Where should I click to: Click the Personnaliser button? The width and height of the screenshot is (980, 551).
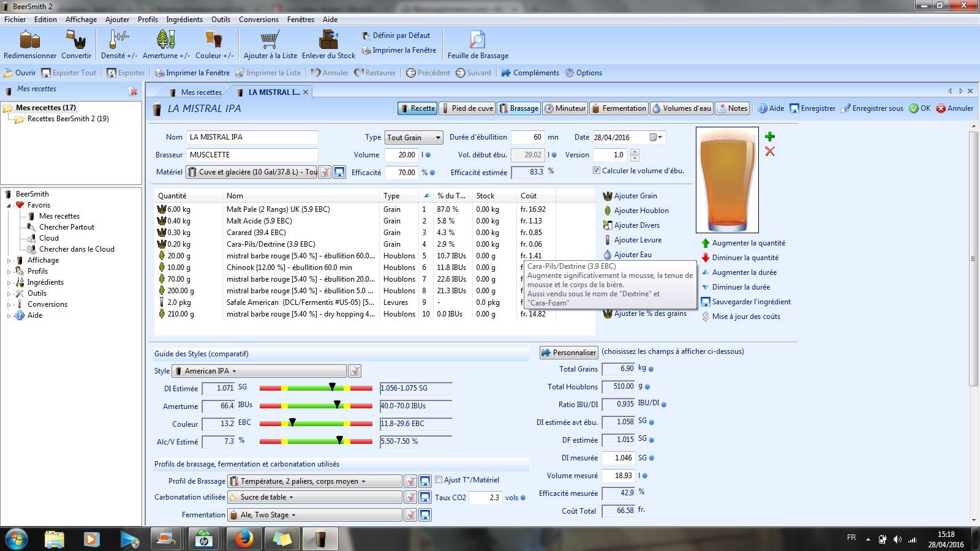click(x=568, y=353)
